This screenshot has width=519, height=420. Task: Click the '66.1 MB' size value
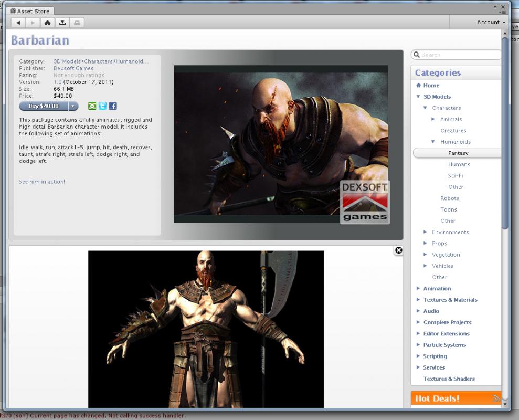click(x=63, y=89)
